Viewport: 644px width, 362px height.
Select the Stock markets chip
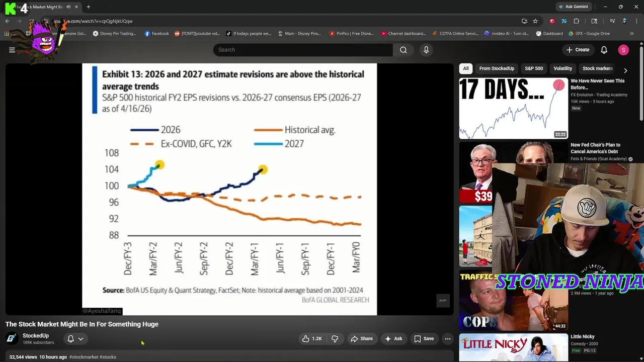coord(597,68)
